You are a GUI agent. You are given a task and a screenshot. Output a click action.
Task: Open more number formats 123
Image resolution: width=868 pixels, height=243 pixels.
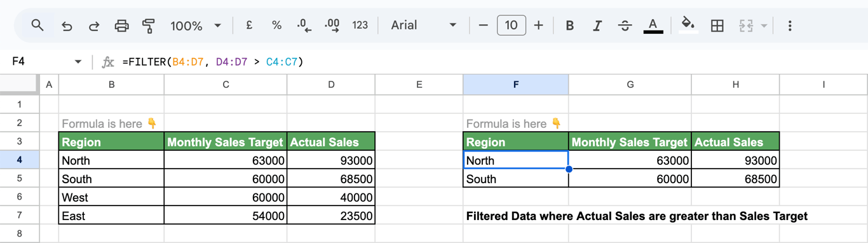tap(360, 25)
